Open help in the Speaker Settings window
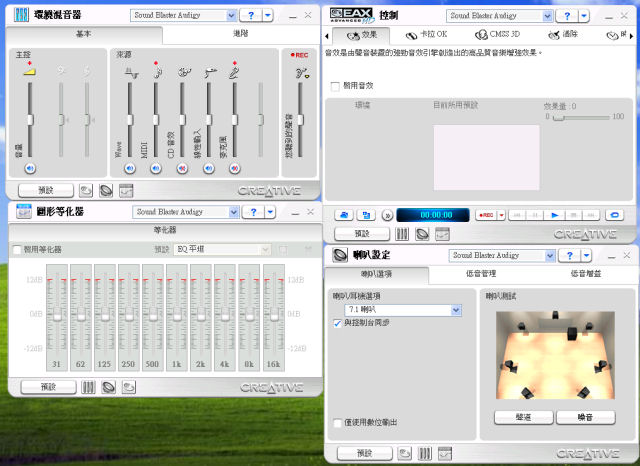The width and height of the screenshot is (640, 466). (569, 256)
